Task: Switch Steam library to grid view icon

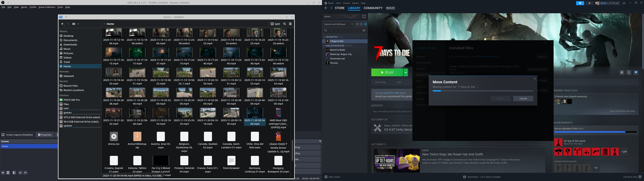Action: (364, 16)
